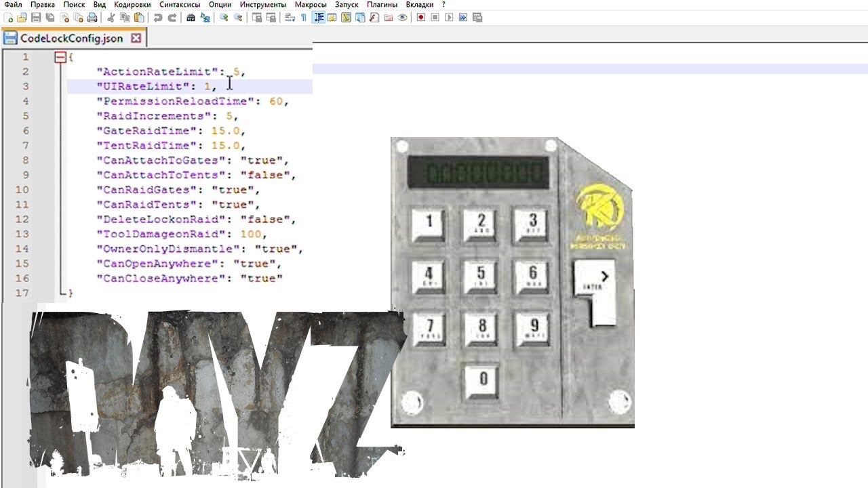The width and height of the screenshot is (868, 488).
Task: Open the Макросы menu
Action: 311,5
